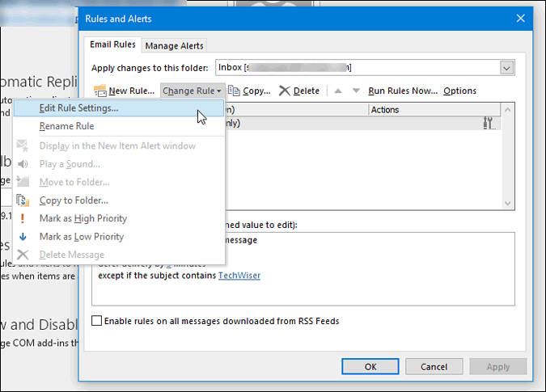546x392 pixels.
Task: Move rule down with the down arrow
Action: pos(356,91)
